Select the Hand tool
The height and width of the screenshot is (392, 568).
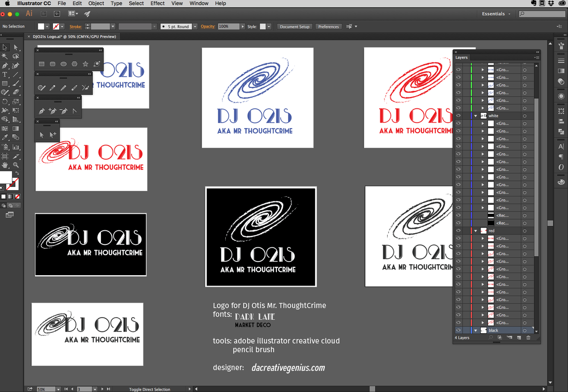(5, 165)
